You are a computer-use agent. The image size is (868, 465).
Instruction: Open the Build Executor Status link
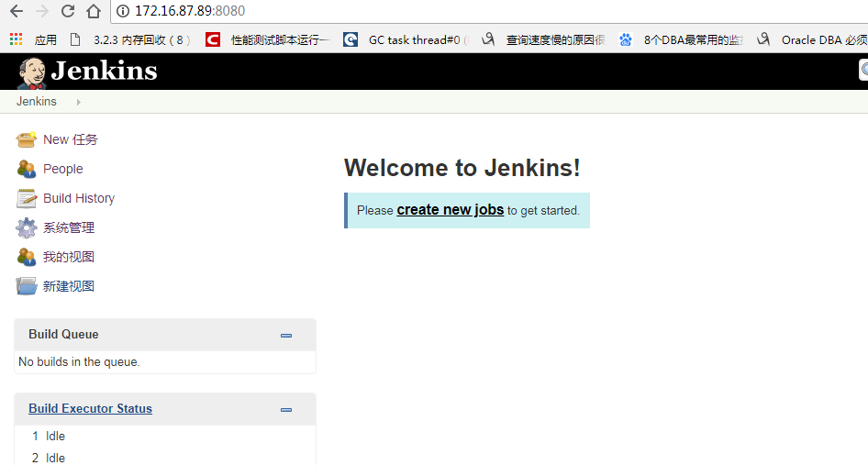tap(90, 408)
